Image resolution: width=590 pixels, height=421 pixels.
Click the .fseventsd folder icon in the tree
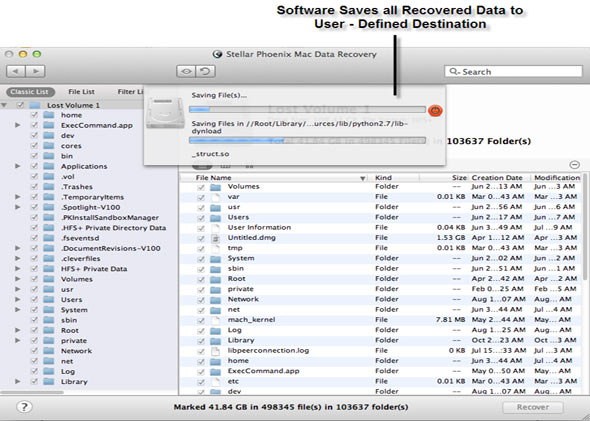click(x=49, y=238)
